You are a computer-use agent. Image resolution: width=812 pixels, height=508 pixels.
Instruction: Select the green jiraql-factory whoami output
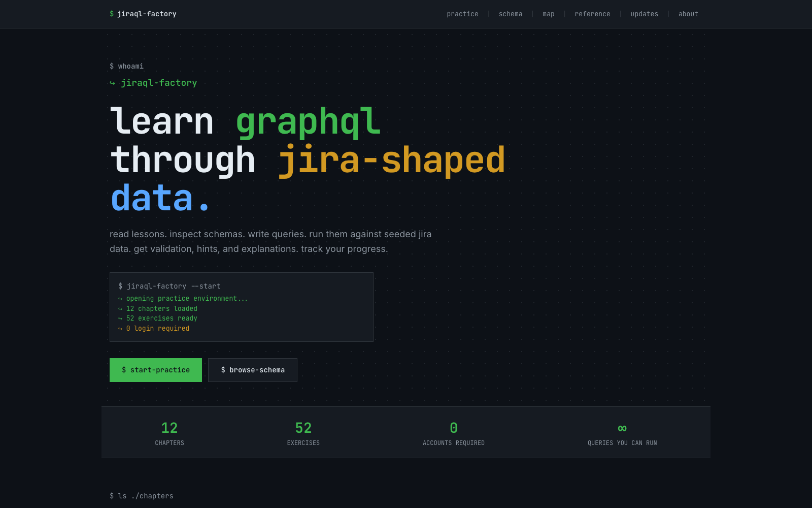[x=153, y=83]
